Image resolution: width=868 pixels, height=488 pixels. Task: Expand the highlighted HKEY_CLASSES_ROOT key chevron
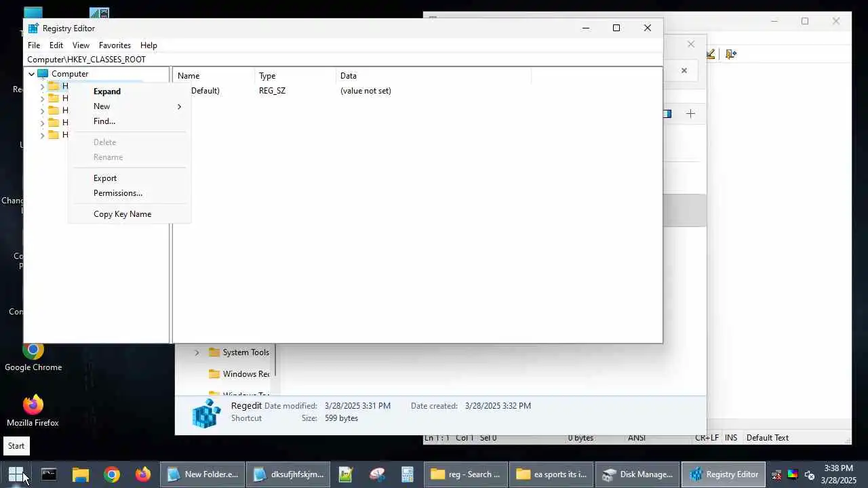tap(42, 87)
